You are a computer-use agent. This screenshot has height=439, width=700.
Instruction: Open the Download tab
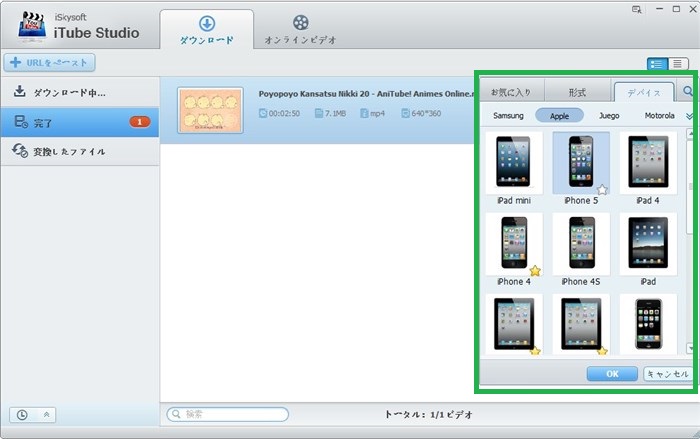(207, 29)
